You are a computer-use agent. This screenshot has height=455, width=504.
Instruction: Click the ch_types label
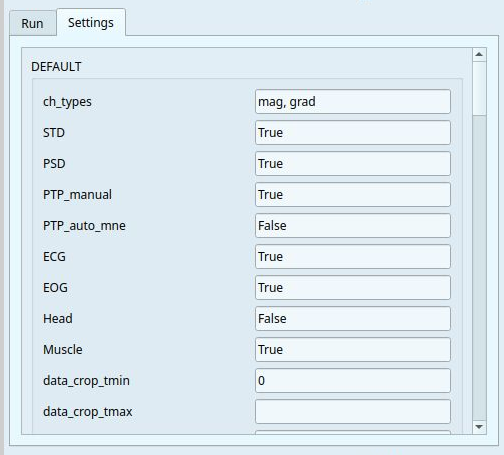click(x=67, y=102)
